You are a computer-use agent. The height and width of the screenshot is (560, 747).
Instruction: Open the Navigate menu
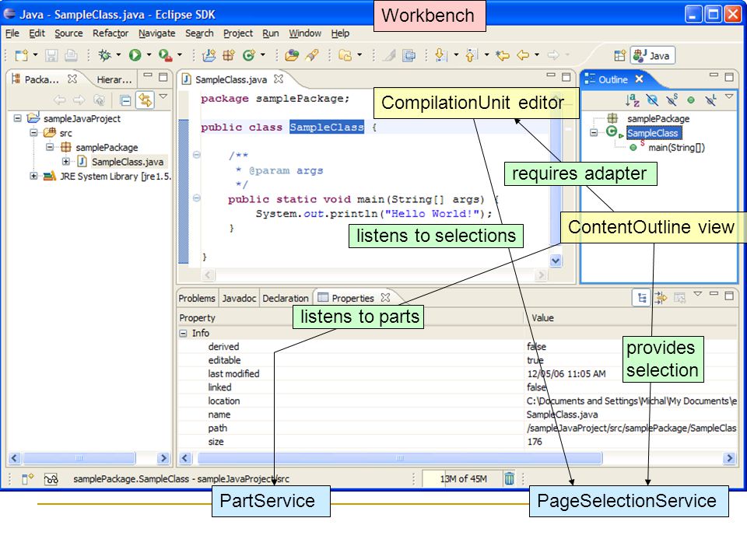tap(156, 33)
